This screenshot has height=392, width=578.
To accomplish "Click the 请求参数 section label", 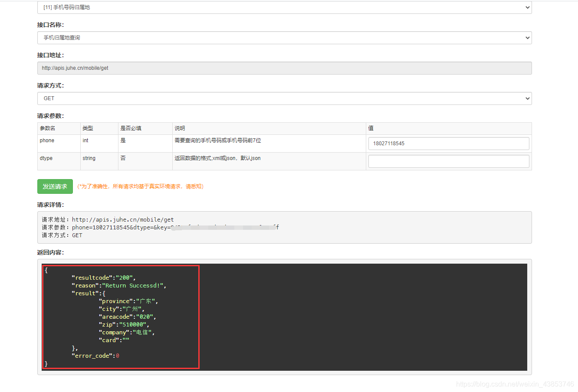I will pyautogui.click(x=50, y=116).
